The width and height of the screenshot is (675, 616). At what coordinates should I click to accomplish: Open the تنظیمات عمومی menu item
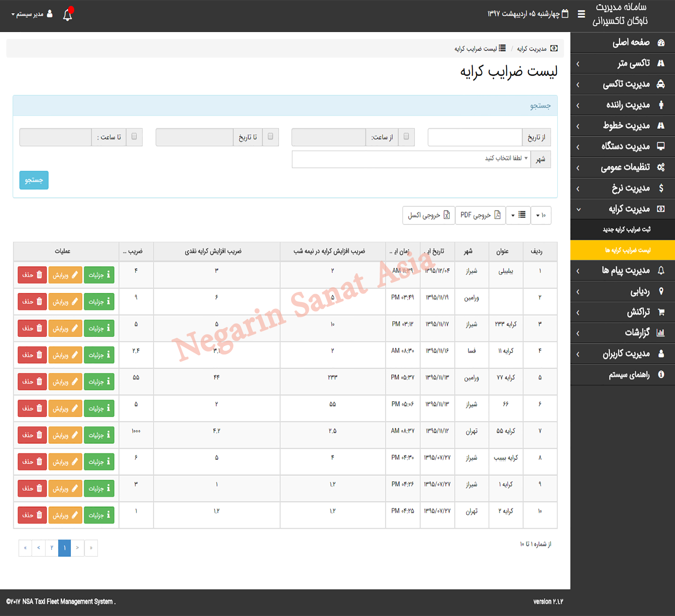(x=623, y=168)
